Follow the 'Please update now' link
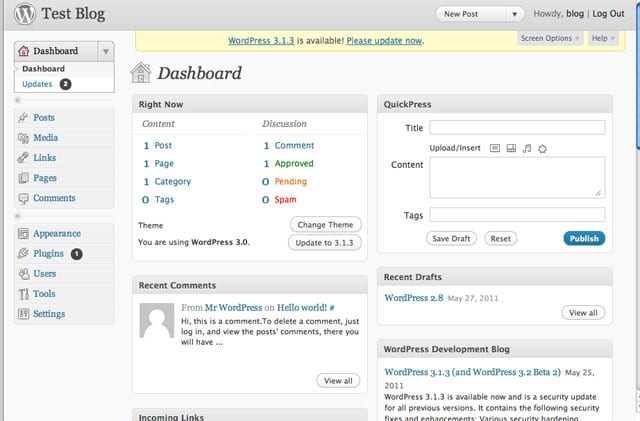This screenshot has height=421, width=640. coord(385,41)
